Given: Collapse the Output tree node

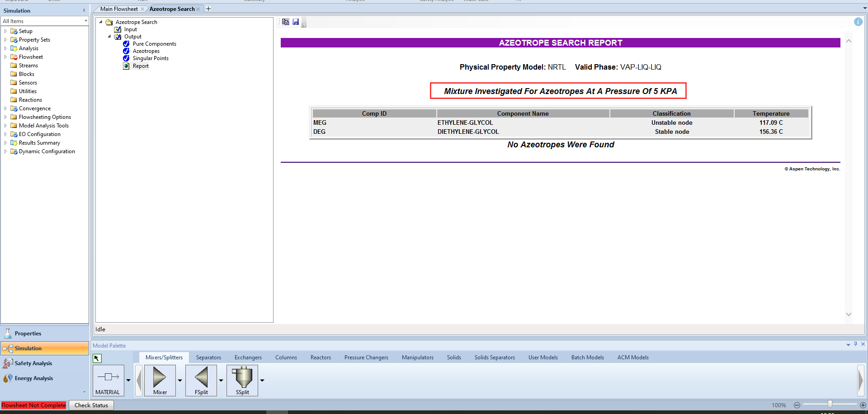Looking at the screenshot, I should click(x=109, y=37).
